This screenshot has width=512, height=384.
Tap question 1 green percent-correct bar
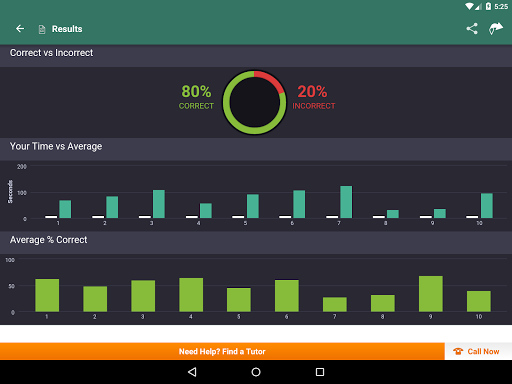click(47, 295)
